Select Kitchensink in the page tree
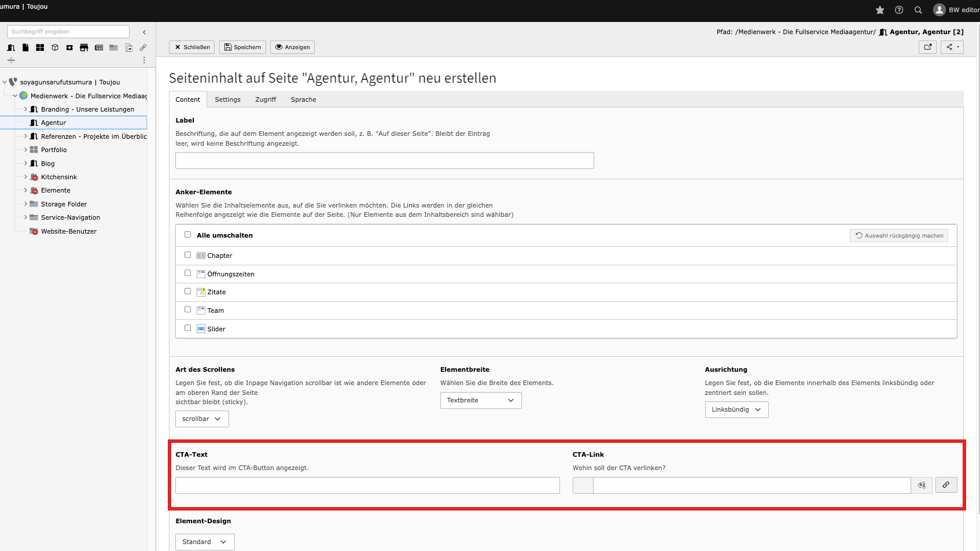The height and width of the screenshot is (551, 980). (59, 177)
